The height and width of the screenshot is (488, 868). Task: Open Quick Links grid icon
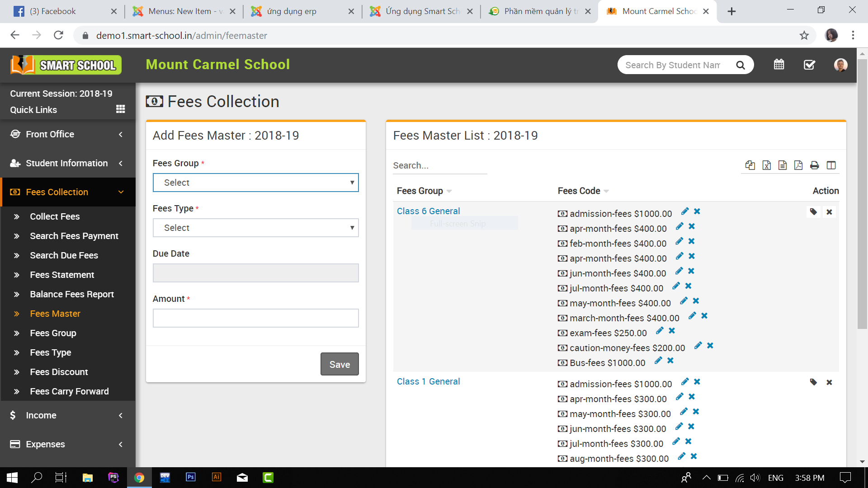(120, 109)
